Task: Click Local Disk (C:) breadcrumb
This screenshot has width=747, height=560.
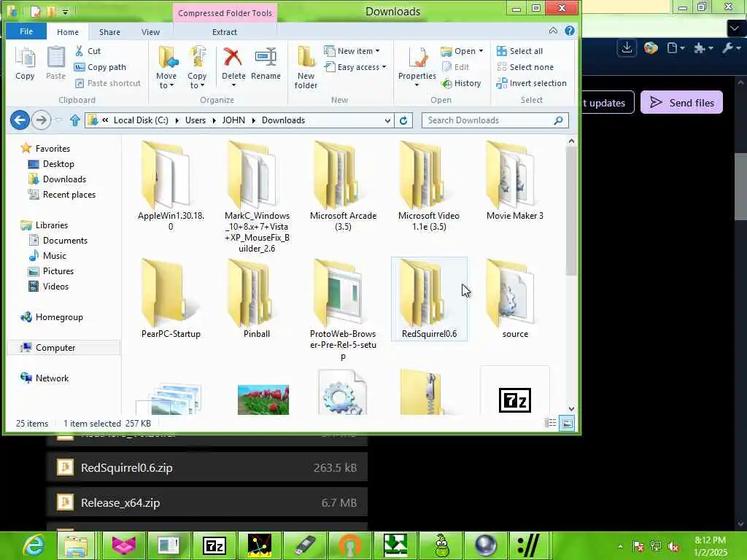Action: click(x=141, y=120)
